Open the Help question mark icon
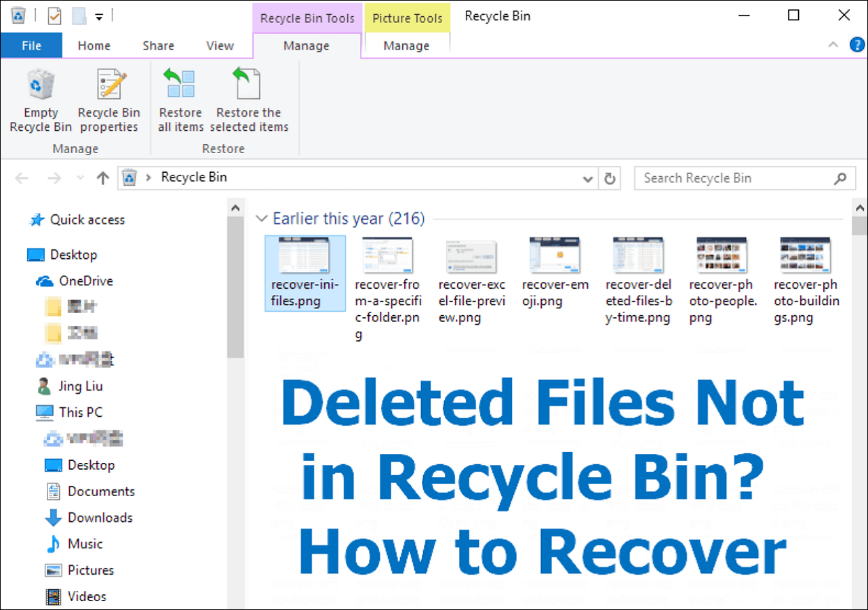 tap(856, 45)
